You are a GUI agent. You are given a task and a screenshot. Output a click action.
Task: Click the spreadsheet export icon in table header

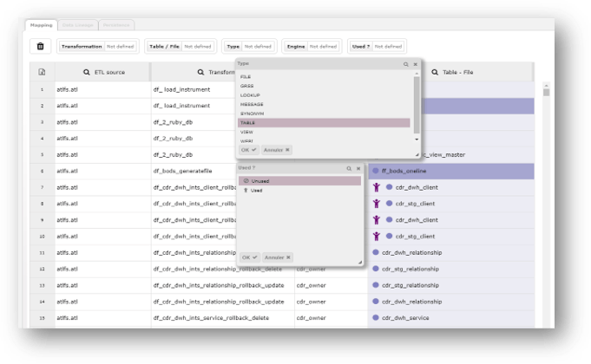[42, 72]
